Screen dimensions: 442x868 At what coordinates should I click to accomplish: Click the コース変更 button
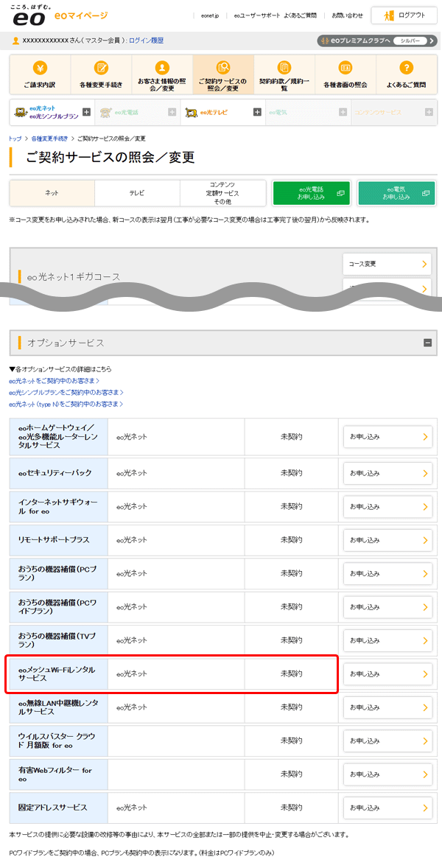(387, 264)
